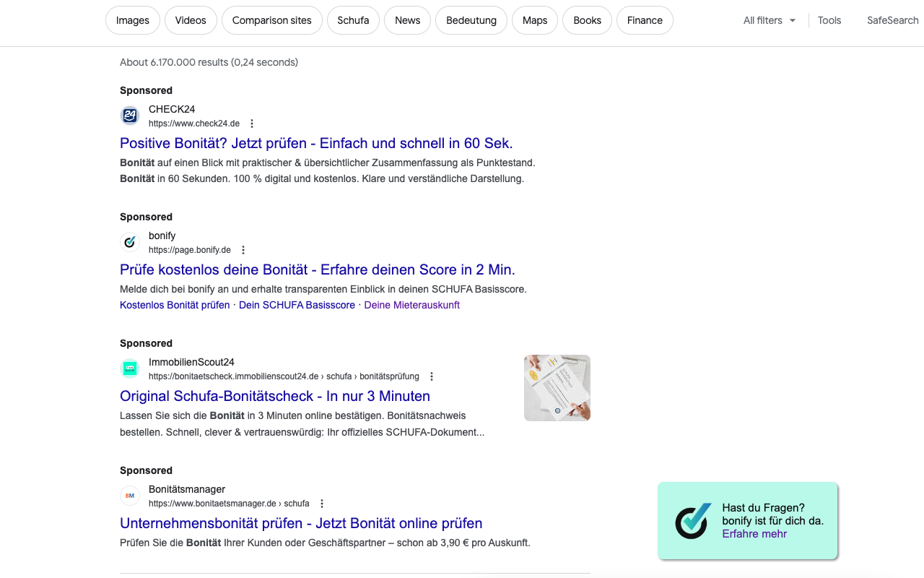The image size is (924, 578).
Task: Click the CHECK24 favicon logo
Action: 129,116
